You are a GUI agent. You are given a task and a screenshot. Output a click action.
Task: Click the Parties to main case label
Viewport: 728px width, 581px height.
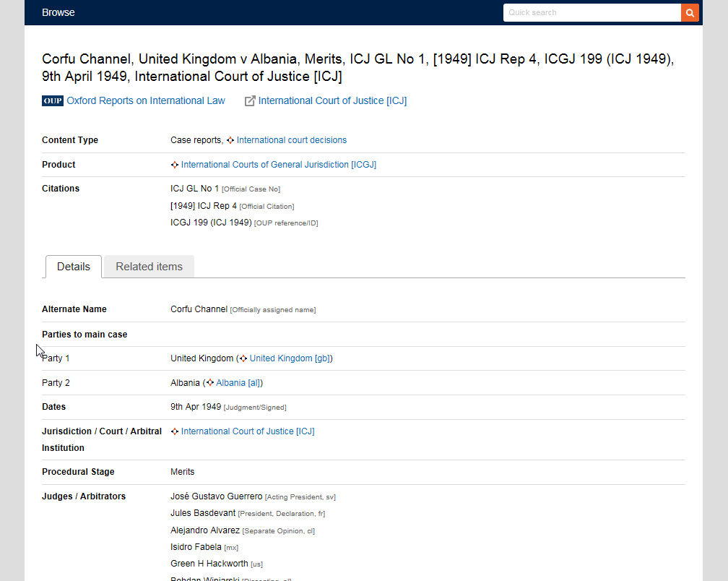point(84,335)
